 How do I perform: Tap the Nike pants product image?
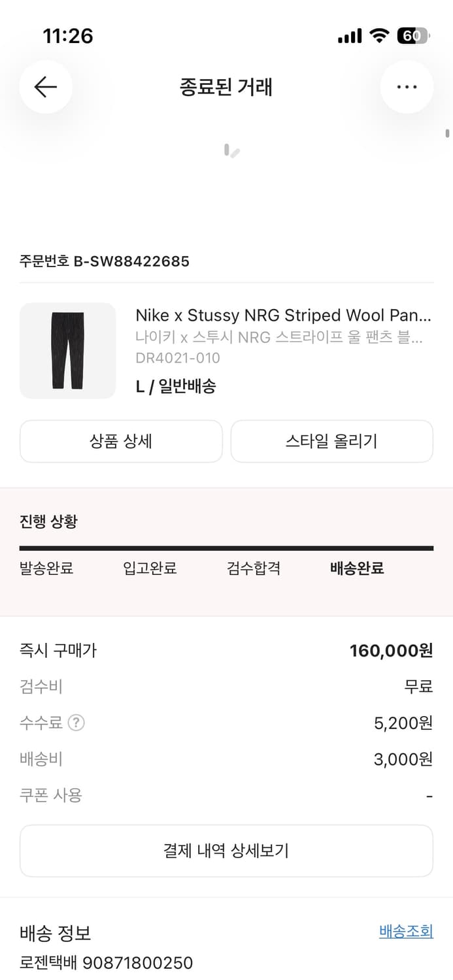click(68, 350)
